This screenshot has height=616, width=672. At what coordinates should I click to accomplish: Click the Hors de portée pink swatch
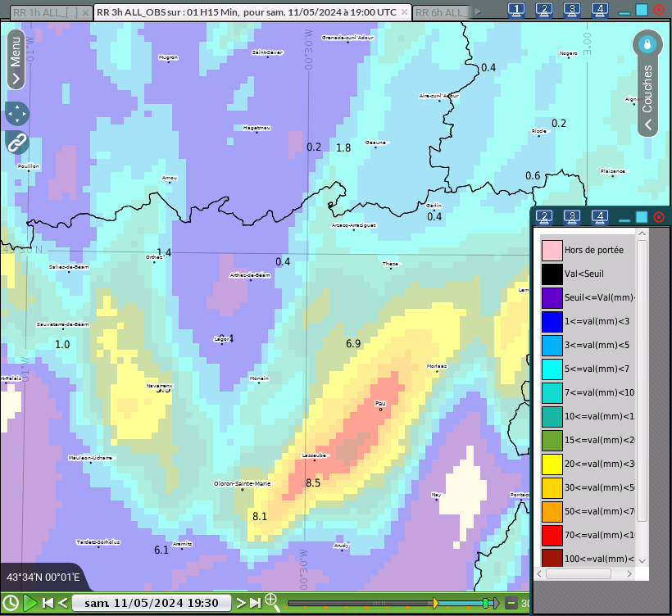(552, 251)
